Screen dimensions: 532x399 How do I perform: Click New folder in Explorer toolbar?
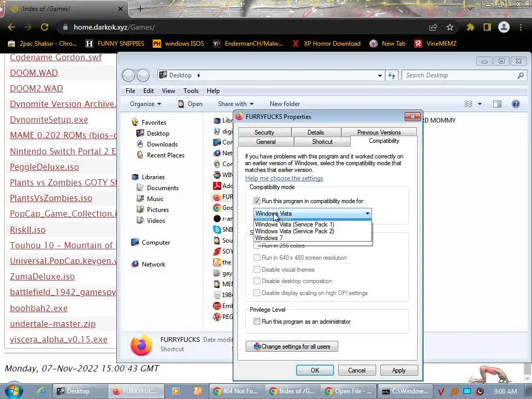(x=285, y=104)
